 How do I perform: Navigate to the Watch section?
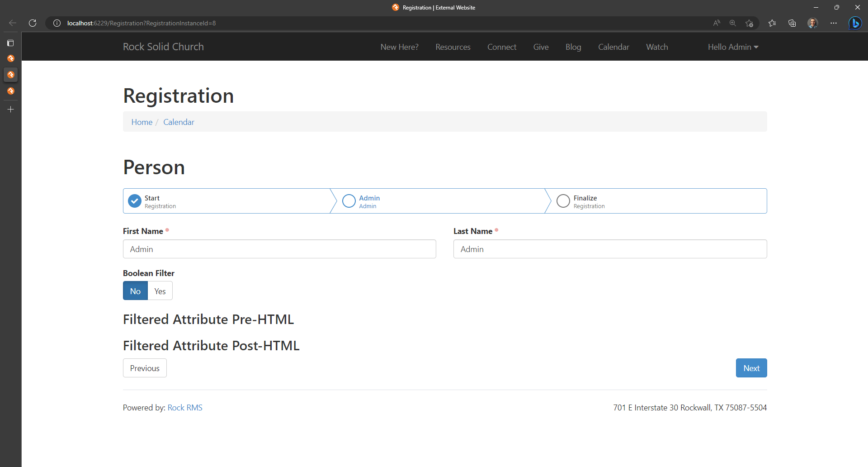click(657, 47)
